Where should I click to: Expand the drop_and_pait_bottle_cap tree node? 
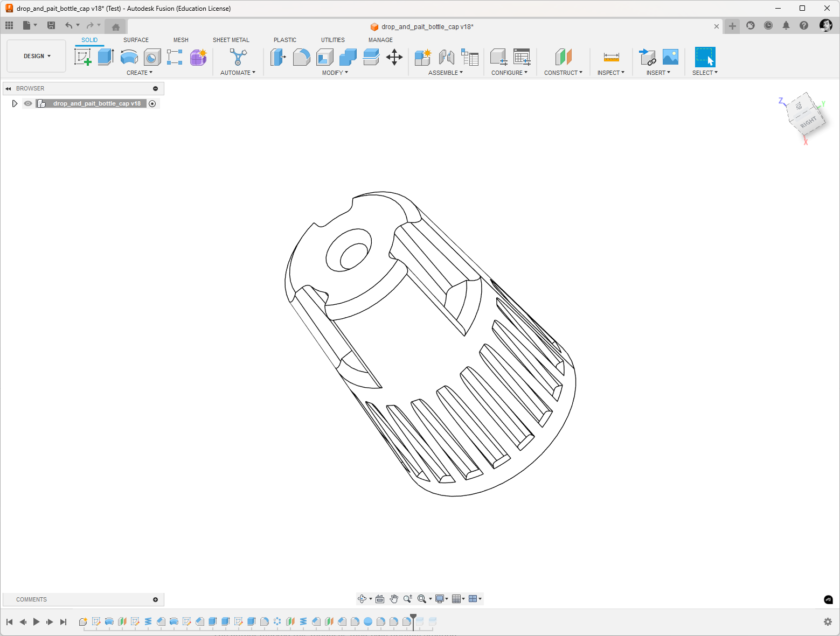click(x=15, y=103)
